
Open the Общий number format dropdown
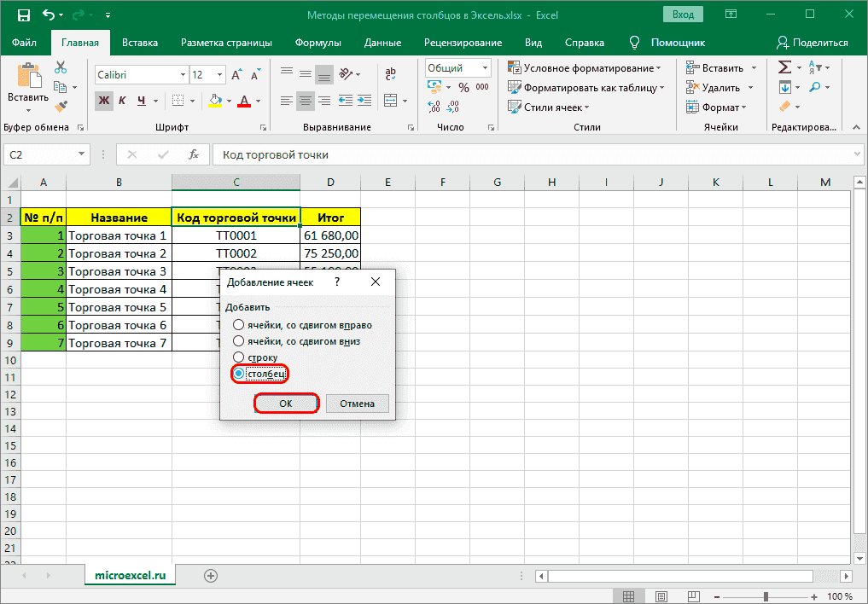coord(484,67)
